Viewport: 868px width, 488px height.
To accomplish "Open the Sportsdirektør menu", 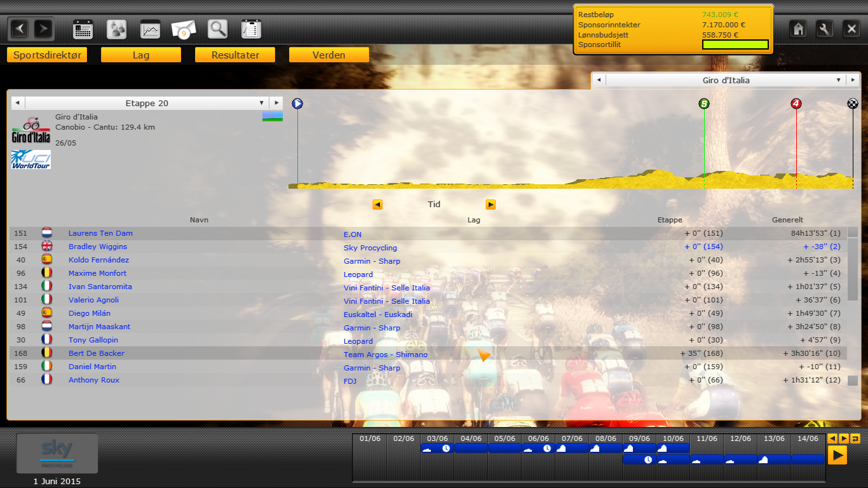I will (47, 55).
